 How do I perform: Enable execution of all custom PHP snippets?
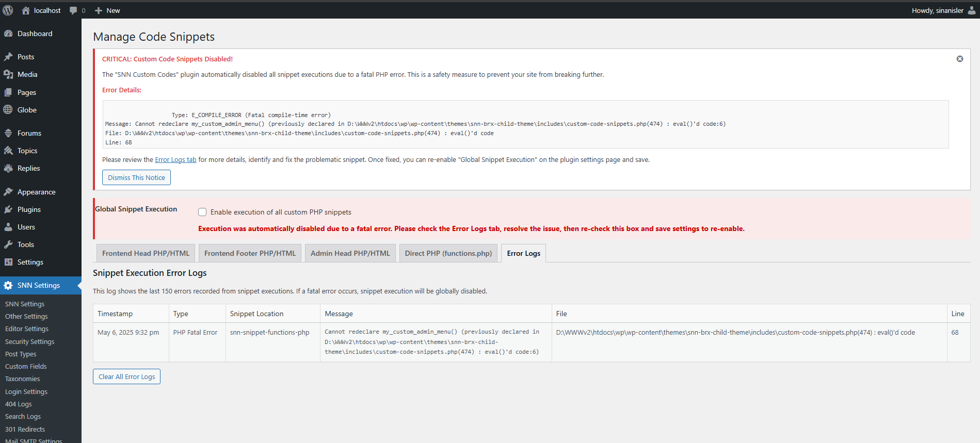tap(202, 212)
